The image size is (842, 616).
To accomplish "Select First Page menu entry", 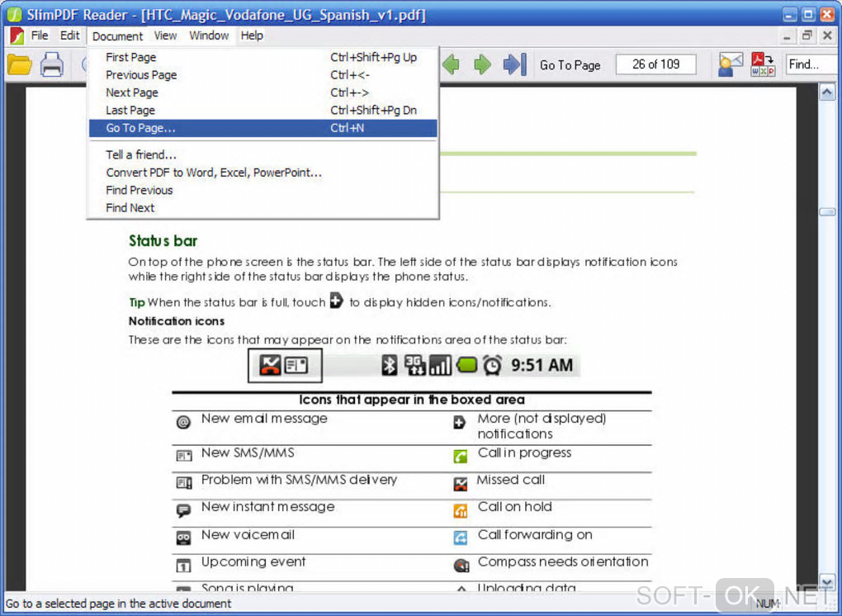I will [x=263, y=57].
